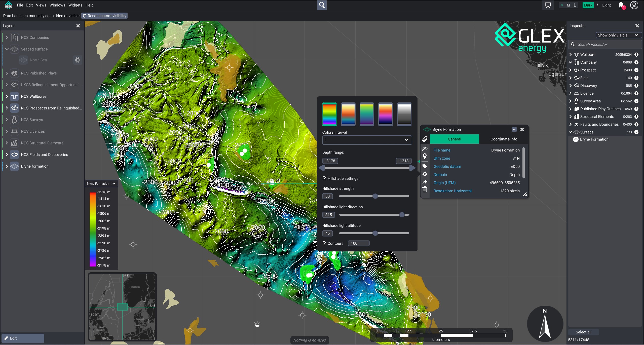Screen dimensions: 644x345
Task: Click the share arrow icon in Bryne panel
Action: (x=425, y=182)
